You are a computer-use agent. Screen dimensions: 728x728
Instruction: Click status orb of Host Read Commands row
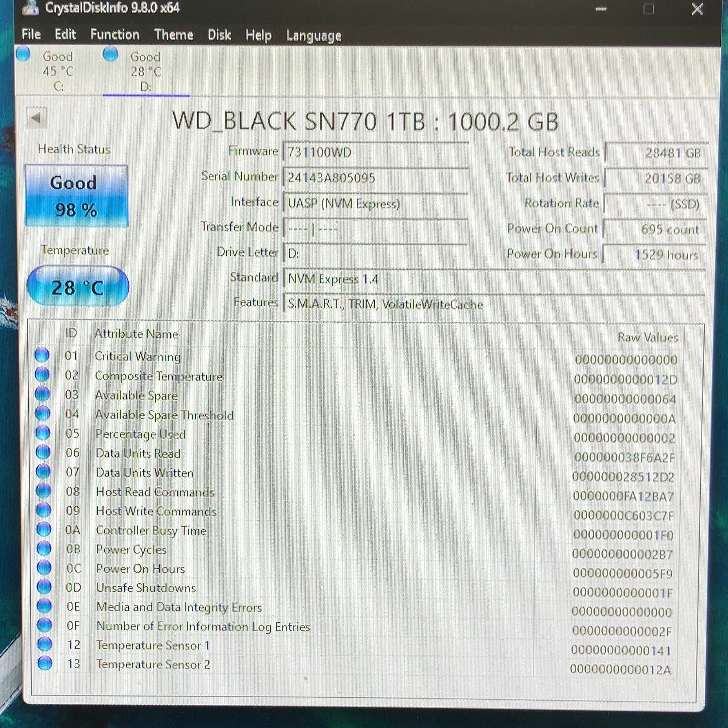[44, 491]
